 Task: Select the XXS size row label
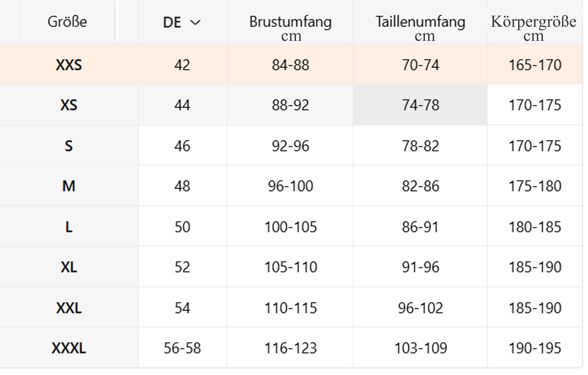[69, 65]
